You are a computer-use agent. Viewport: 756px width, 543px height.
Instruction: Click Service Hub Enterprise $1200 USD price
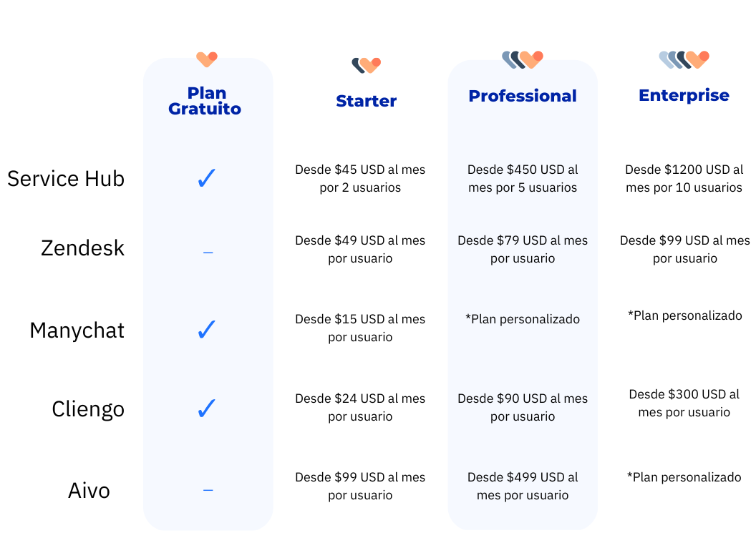point(684,178)
